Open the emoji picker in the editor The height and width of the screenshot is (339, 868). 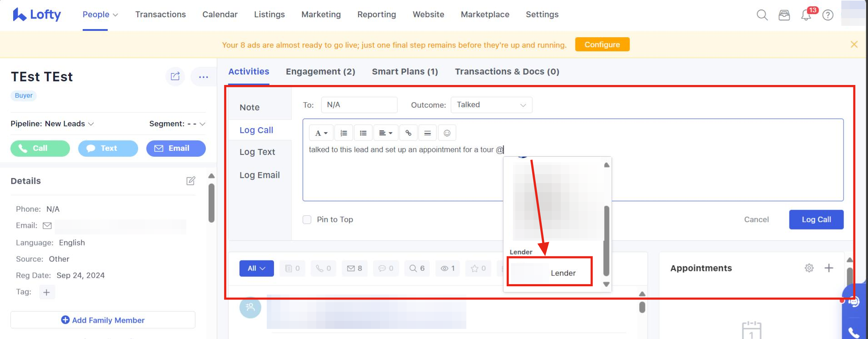(x=447, y=133)
